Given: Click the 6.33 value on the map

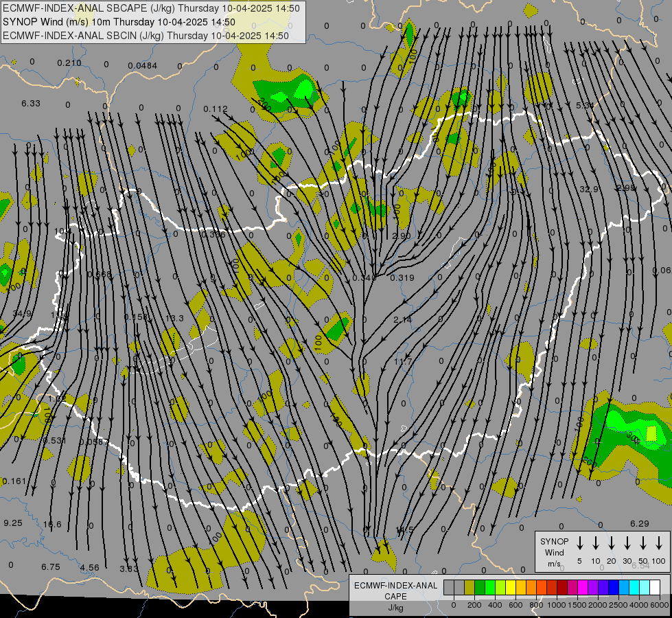Looking at the screenshot, I should (x=31, y=104).
